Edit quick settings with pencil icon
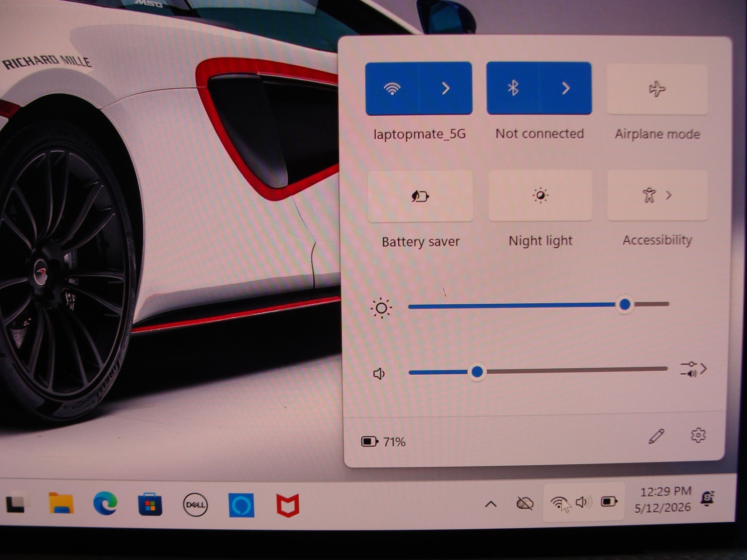Image resolution: width=747 pixels, height=560 pixels. click(656, 436)
